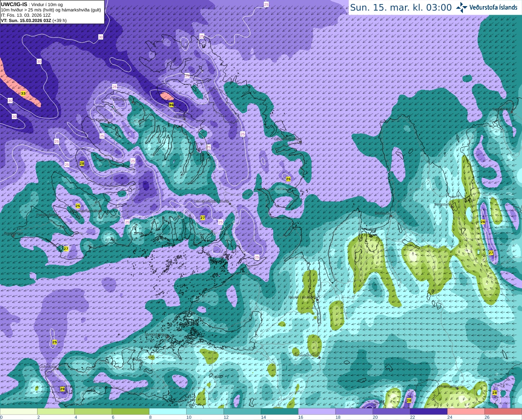Click the station dot at Holtavörðuheiði

point(319,358)
